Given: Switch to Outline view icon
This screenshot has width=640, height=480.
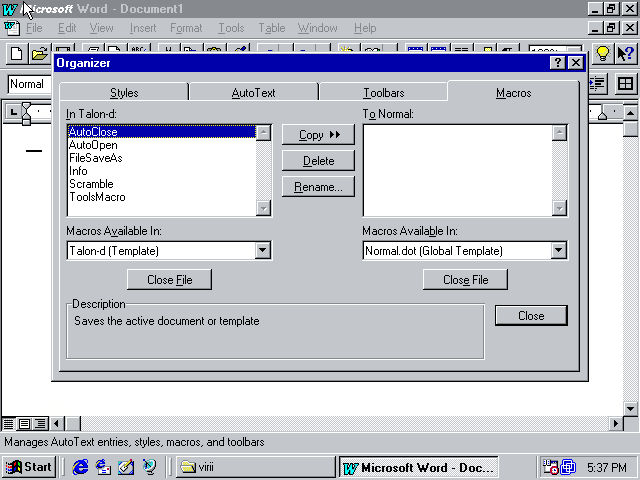Looking at the screenshot, I should [40, 423].
